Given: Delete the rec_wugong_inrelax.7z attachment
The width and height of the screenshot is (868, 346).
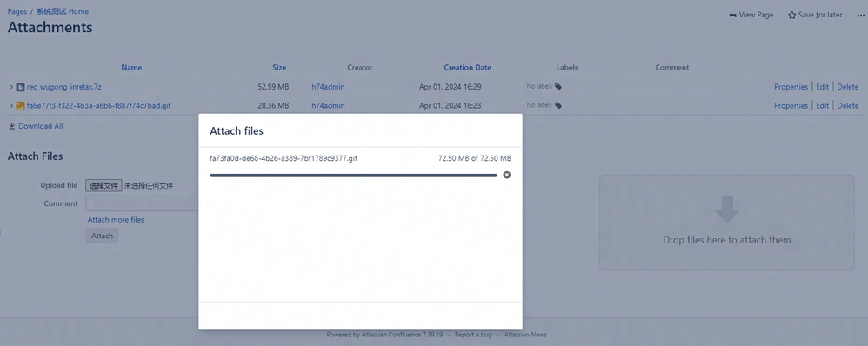Looking at the screenshot, I should (x=847, y=87).
